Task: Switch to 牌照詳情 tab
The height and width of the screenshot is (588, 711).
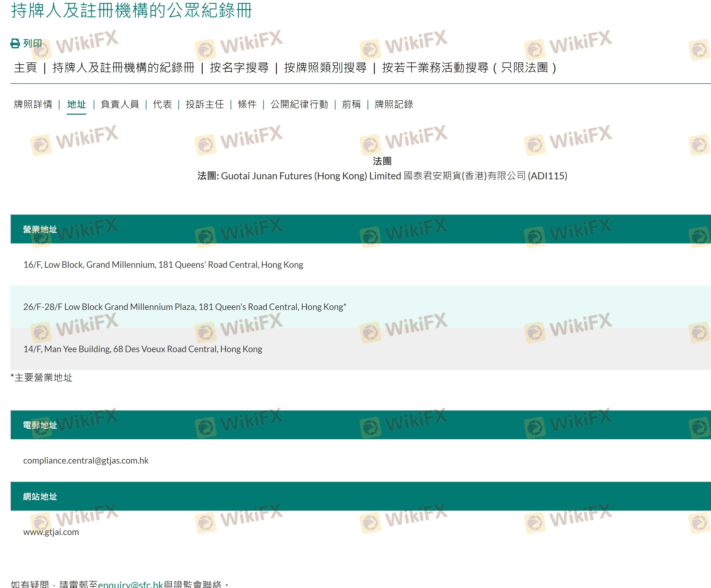Action: click(33, 104)
